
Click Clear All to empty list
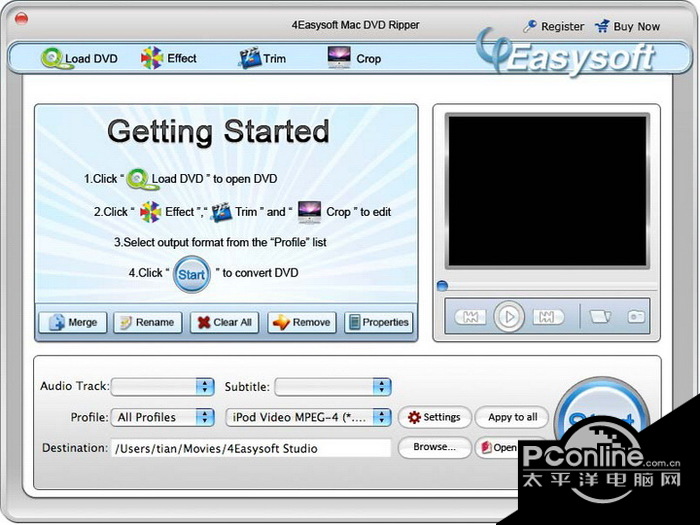point(225,322)
